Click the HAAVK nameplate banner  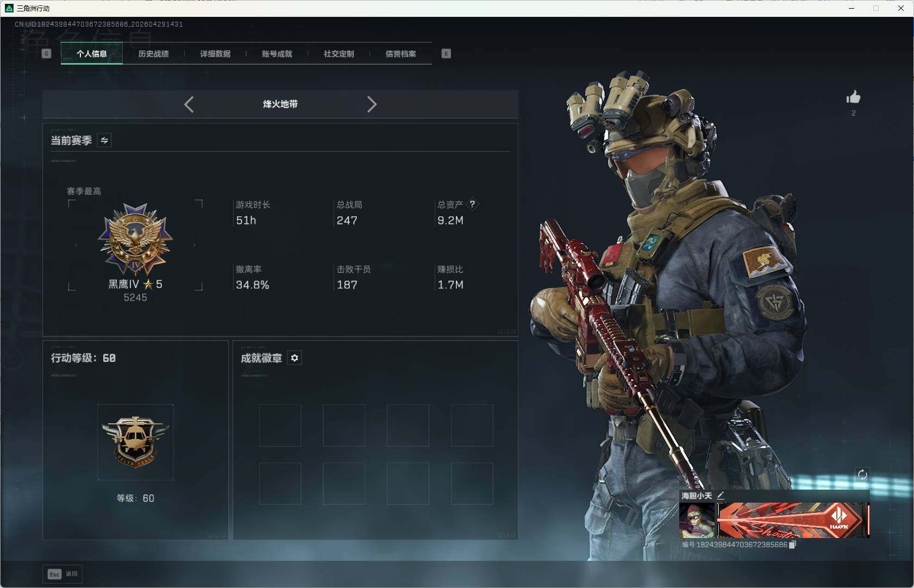tap(793, 519)
